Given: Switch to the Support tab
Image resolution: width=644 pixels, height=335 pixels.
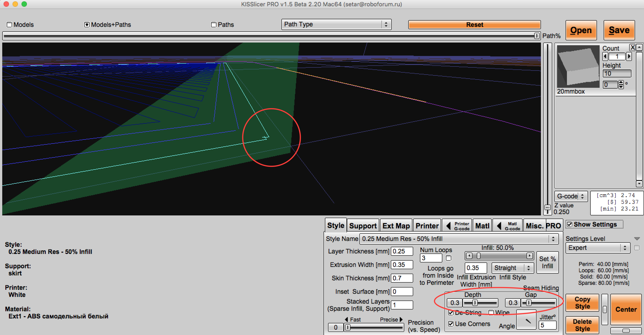Looking at the screenshot, I should click(363, 225).
